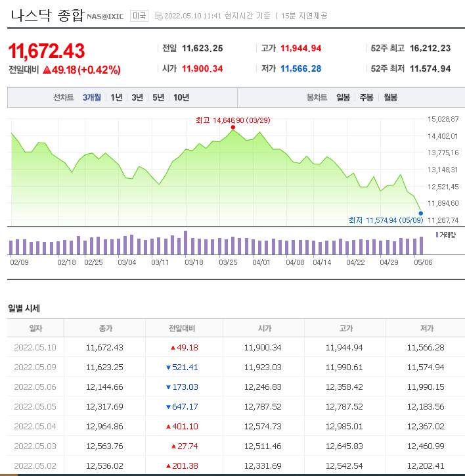Image resolution: width=465 pixels, height=476 pixels.
Task: Click the date 2022.05.02 in table
Action: pos(35,465)
